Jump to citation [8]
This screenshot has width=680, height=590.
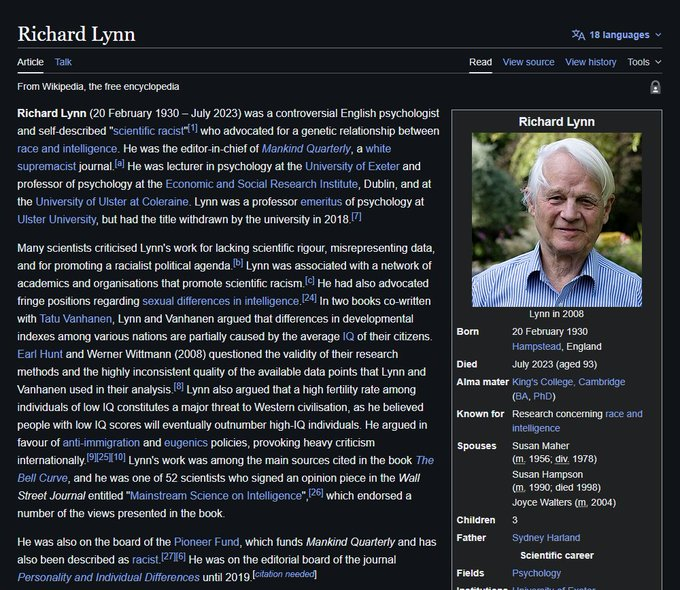click(x=179, y=387)
